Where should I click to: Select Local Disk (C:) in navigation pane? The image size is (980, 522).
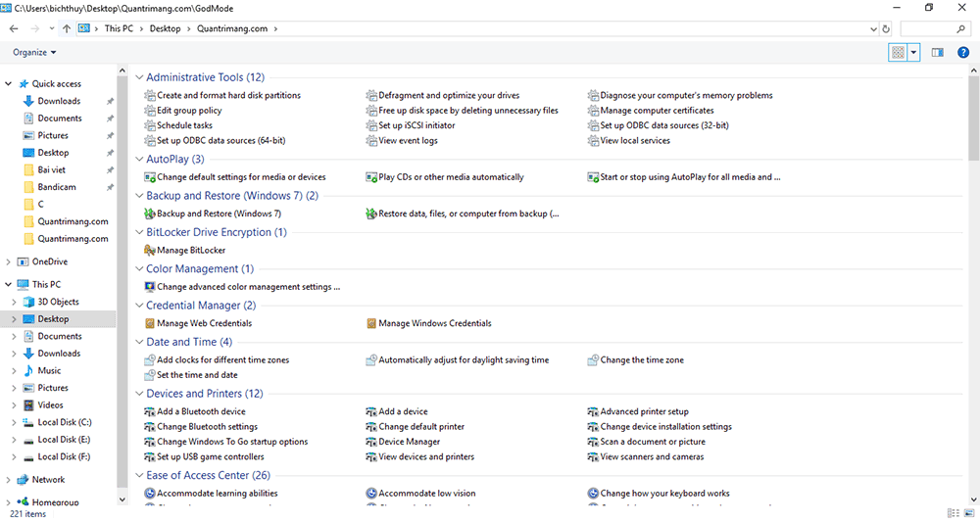coord(64,422)
